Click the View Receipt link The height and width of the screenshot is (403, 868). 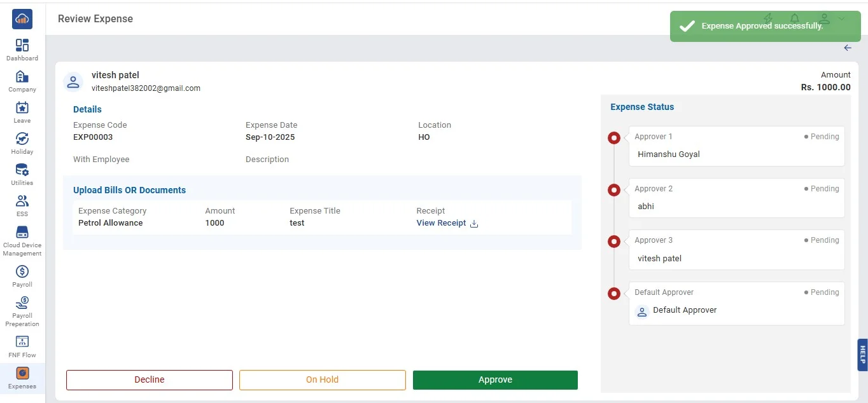[x=441, y=223]
